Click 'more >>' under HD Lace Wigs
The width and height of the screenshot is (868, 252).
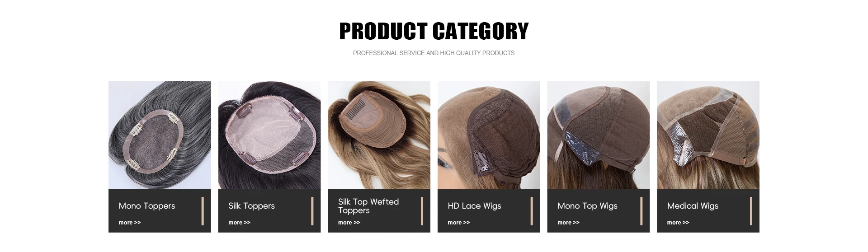[459, 223]
